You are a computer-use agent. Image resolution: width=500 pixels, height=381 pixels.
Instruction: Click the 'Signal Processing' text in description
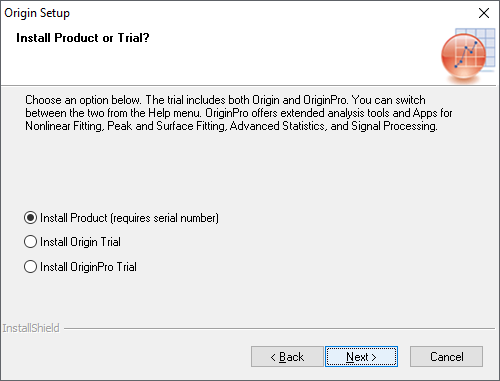pyautogui.click(x=394, y=126)
